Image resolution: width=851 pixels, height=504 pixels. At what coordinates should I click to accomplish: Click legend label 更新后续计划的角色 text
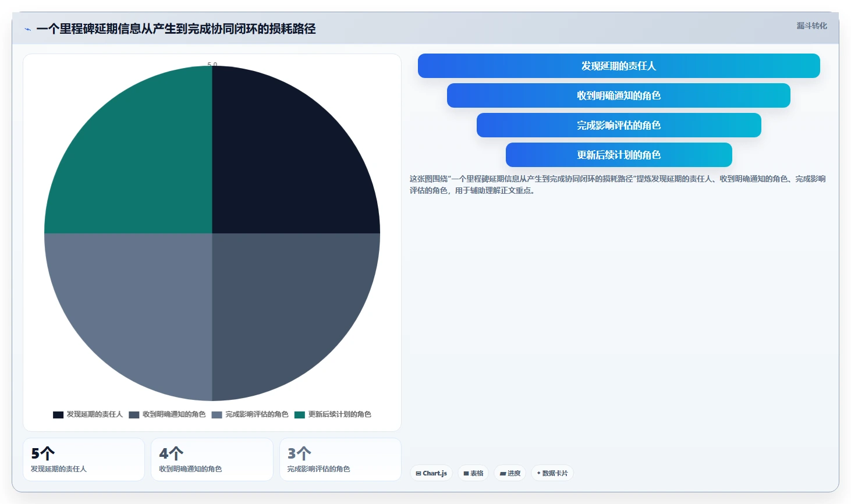pyautogui.click(x=340, y=414)
